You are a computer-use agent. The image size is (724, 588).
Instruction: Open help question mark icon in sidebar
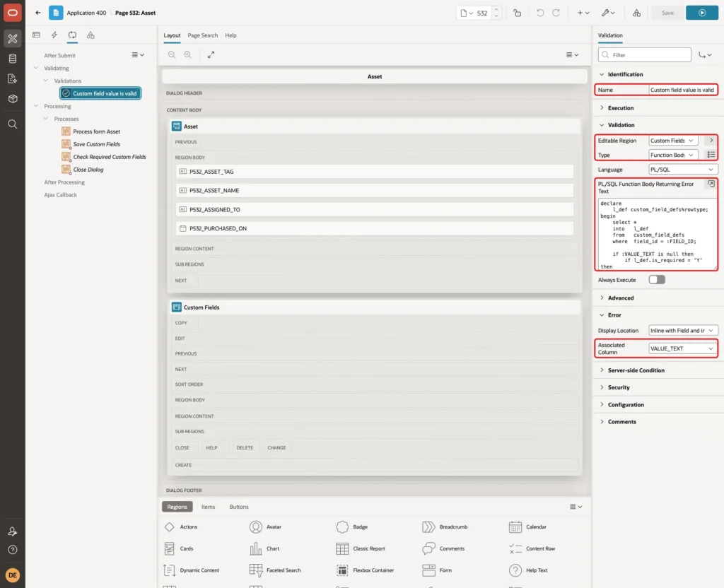point(13,550)
